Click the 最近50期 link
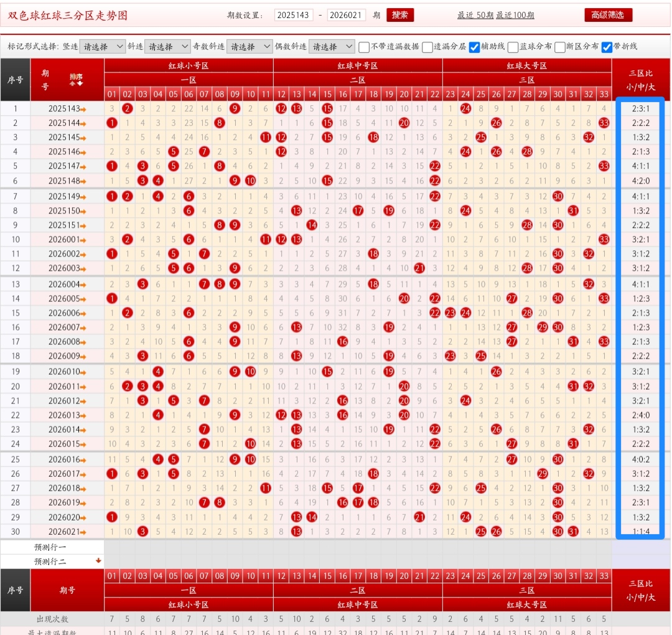 [475, 16]
